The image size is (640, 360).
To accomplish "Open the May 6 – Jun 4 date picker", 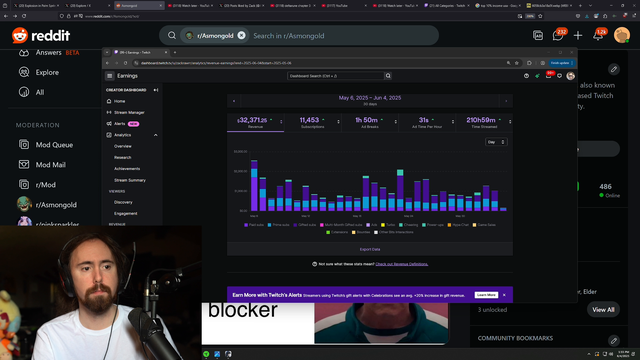I will click(370, 100).
